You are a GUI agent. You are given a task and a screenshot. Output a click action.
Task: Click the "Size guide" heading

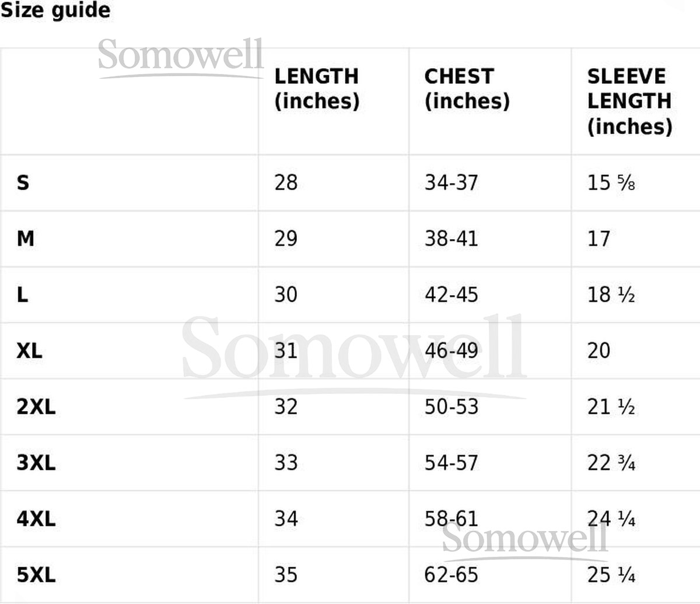[55, 10]
